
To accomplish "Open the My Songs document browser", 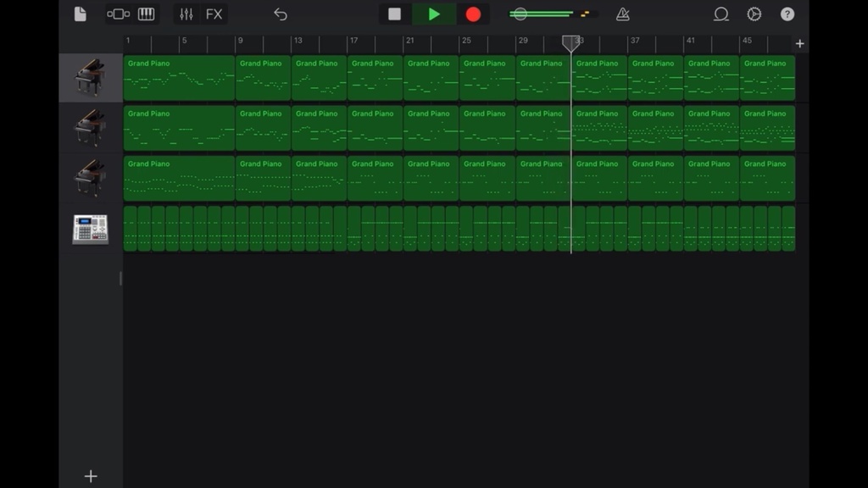I will (x=80, y=14).
